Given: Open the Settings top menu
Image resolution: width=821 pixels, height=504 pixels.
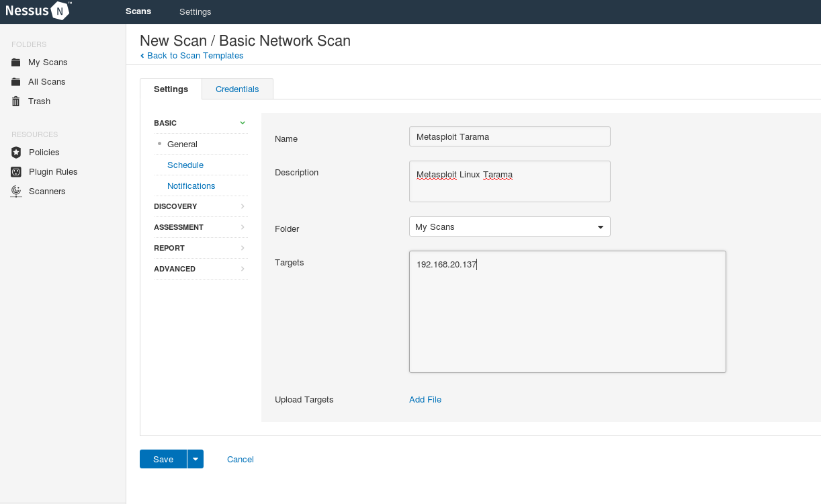Looking at the screenshot, I should (x=196, y=12).
